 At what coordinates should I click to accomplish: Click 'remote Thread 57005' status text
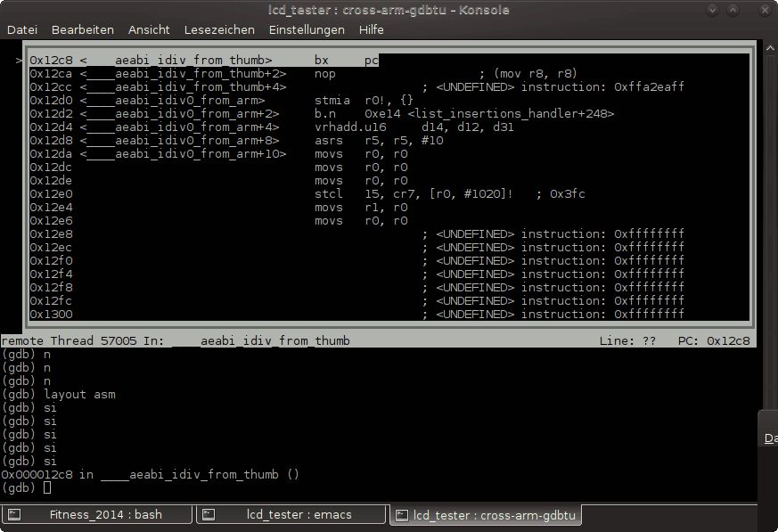click(x=69, y=341)
